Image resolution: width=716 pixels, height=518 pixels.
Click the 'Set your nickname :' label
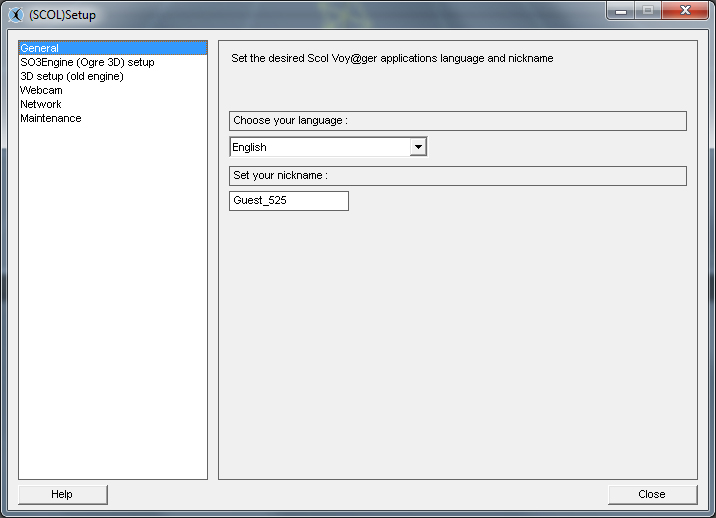tap(280, 175)
